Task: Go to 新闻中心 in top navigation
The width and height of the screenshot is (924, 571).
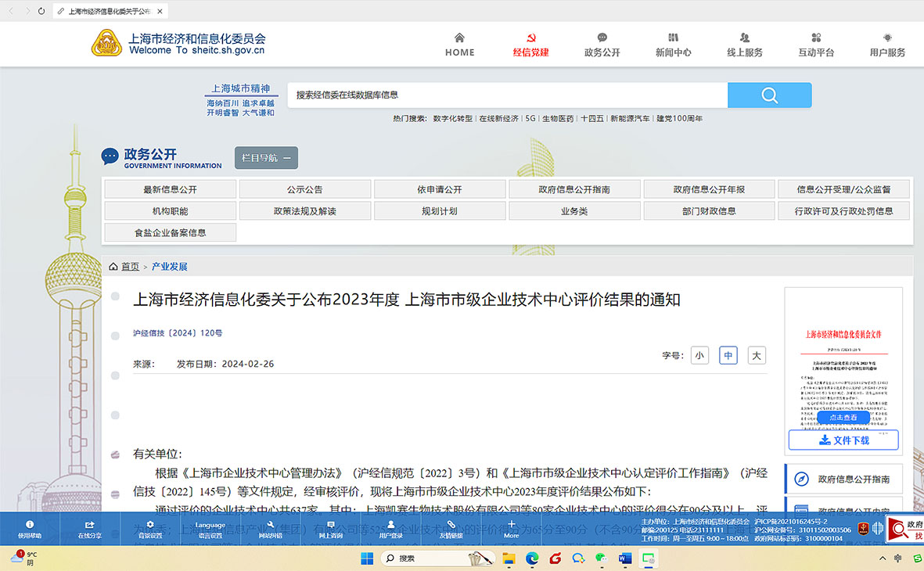Action: tap(673, 45)
